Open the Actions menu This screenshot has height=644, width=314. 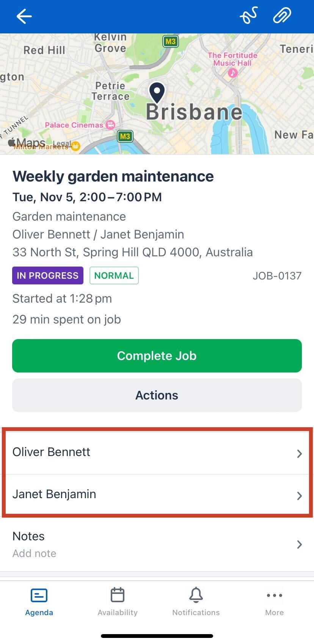[157, 395]
